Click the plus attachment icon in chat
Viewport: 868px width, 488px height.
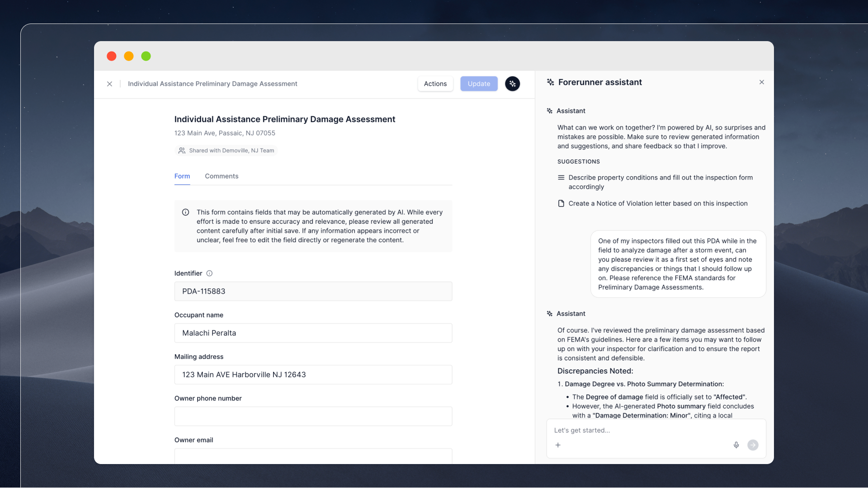[x=558, y=445]
